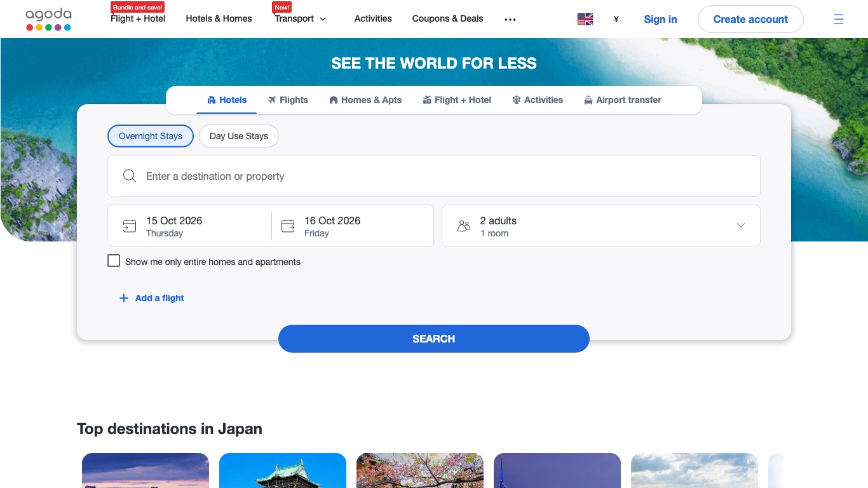The height and width of the screenshot is (488, 868).
Task: Expand the Transport dropdown menu
Action: click(301, 19)
